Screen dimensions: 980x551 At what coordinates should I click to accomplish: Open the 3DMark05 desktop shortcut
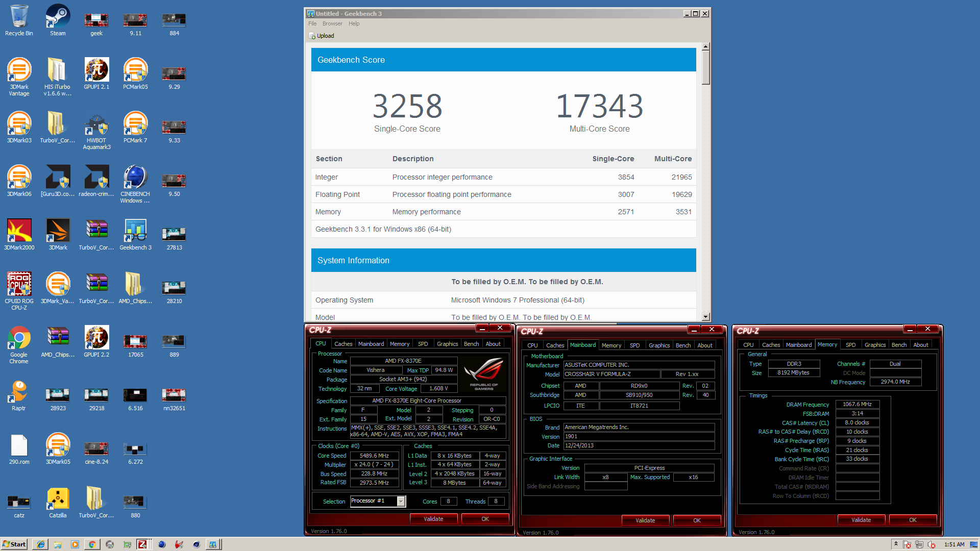58,449
